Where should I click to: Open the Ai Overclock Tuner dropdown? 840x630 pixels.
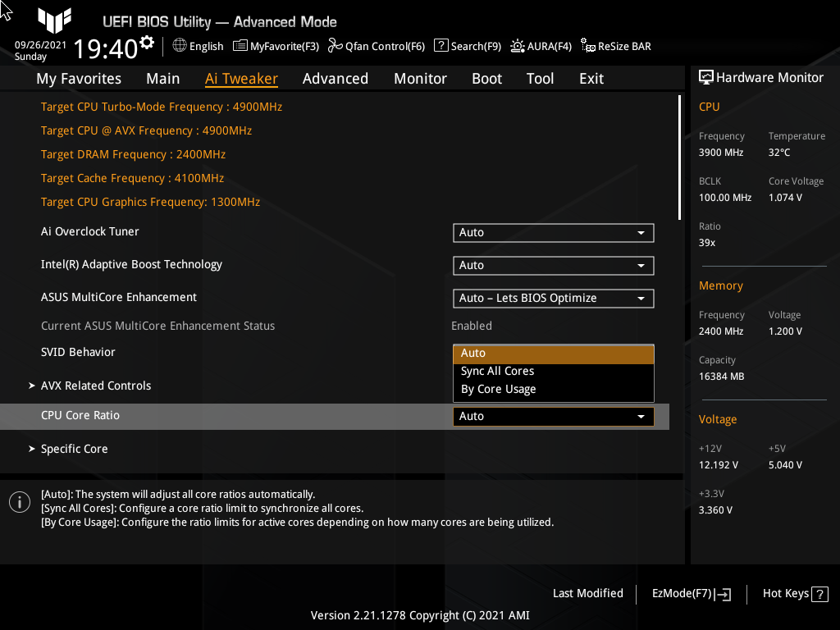(x=553, y=232)
